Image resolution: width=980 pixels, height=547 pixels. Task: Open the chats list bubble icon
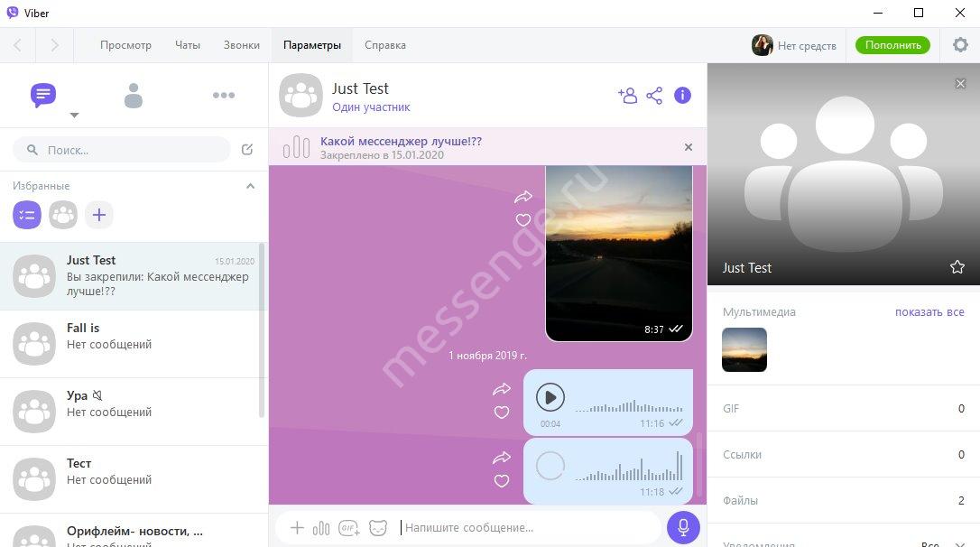(43, 96)
